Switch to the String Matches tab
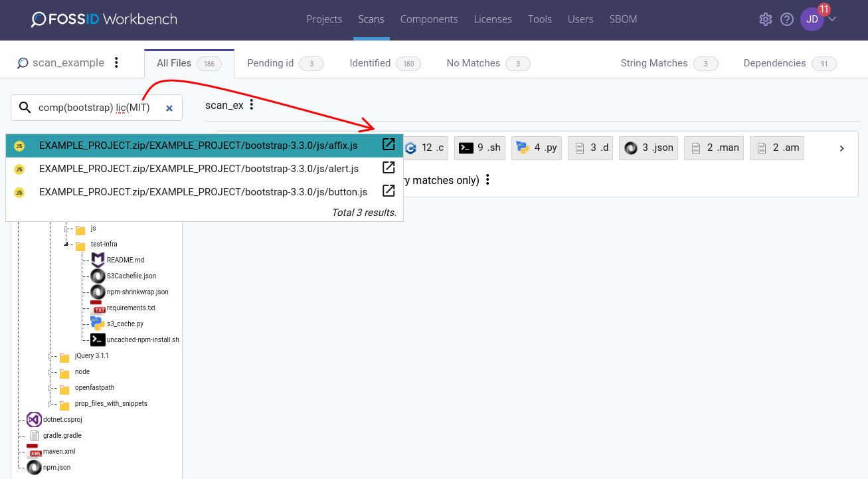Image resolution: width=868 pixels, height=479 pixels. (x=669, y=63)
